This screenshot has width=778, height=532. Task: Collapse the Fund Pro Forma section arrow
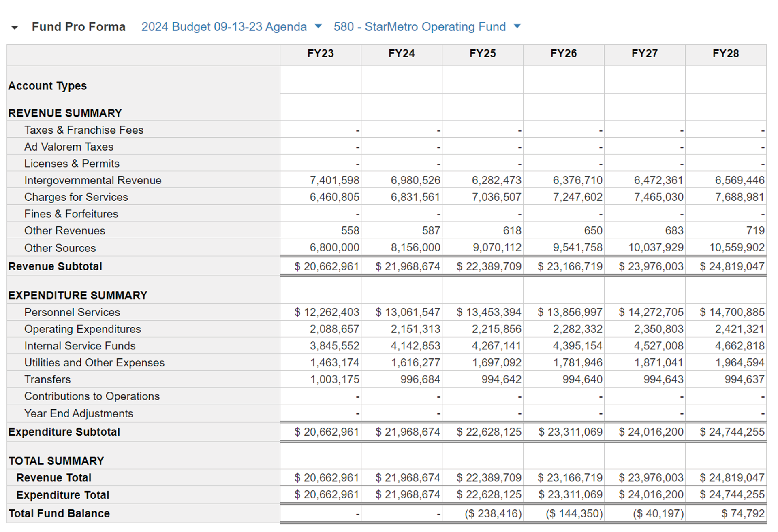(x=15, y=28)
